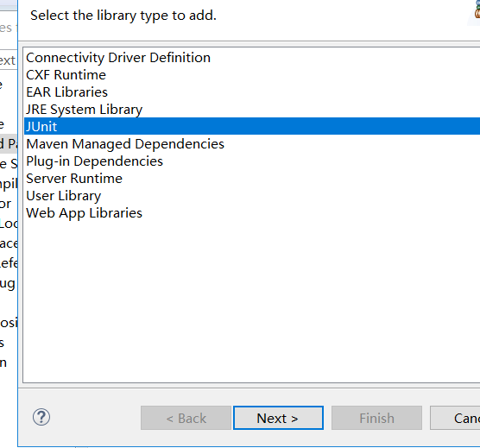Click the Finish button

tap(376, 418)
